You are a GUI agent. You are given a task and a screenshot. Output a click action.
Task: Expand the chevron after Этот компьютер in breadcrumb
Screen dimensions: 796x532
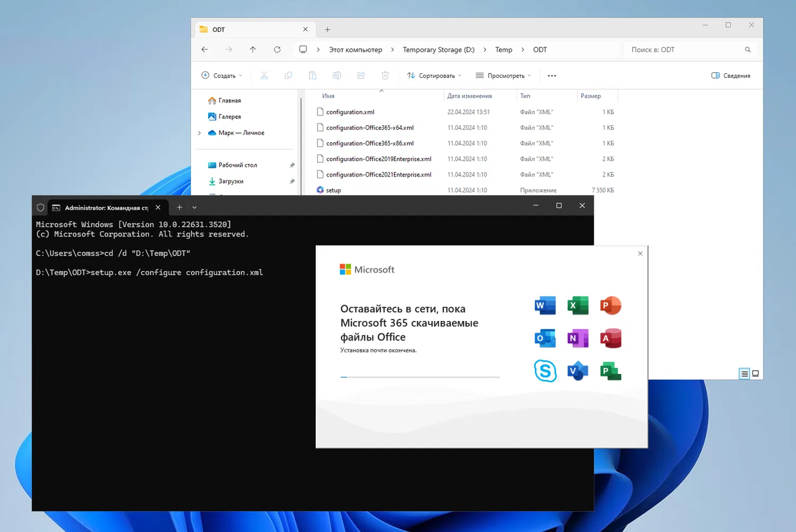coord(392,49)
